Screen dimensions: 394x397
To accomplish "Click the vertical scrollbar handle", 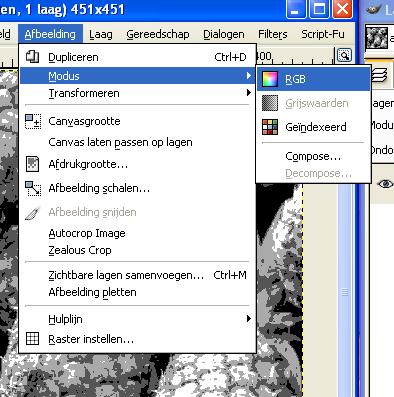I will (x=345, y=292).
